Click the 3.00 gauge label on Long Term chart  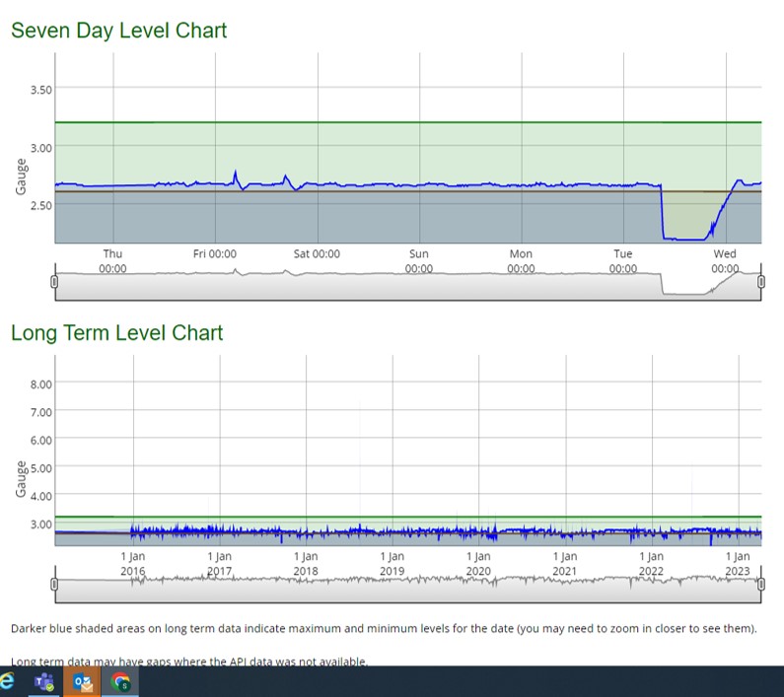41,524
